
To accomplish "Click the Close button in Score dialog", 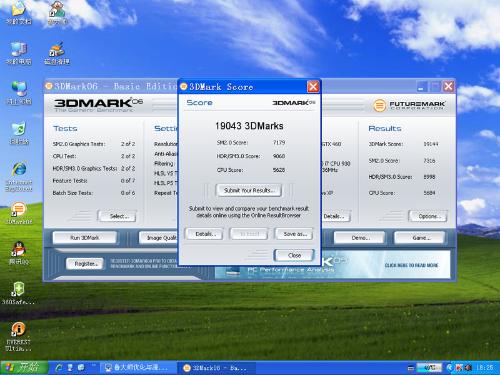I will click(x=294, y=255).
